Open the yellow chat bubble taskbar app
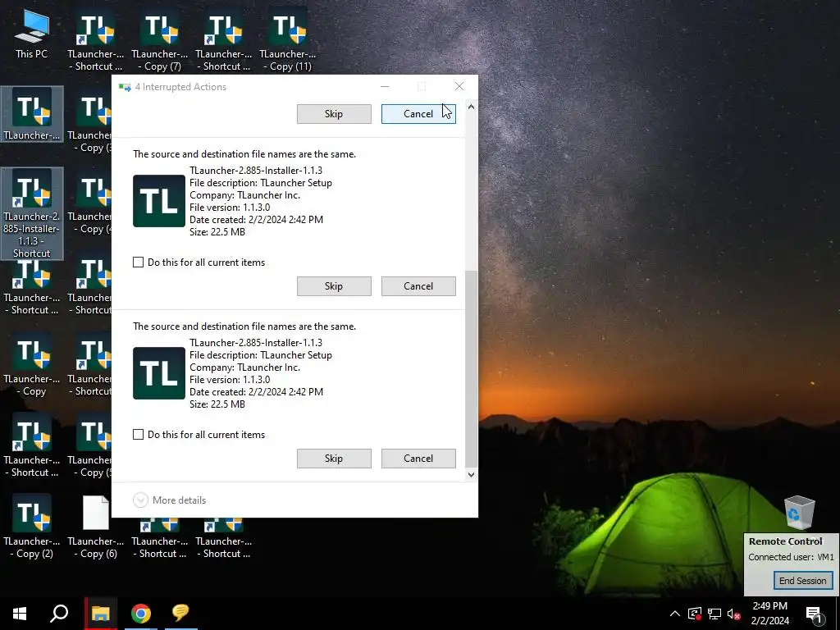 pos(180,614)
